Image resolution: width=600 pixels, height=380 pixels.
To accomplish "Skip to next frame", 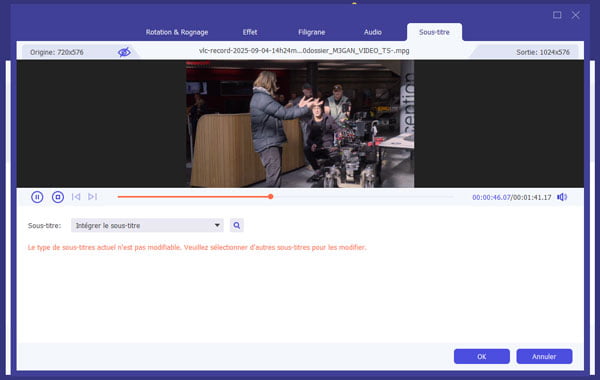I will click(x=92, y=197).
